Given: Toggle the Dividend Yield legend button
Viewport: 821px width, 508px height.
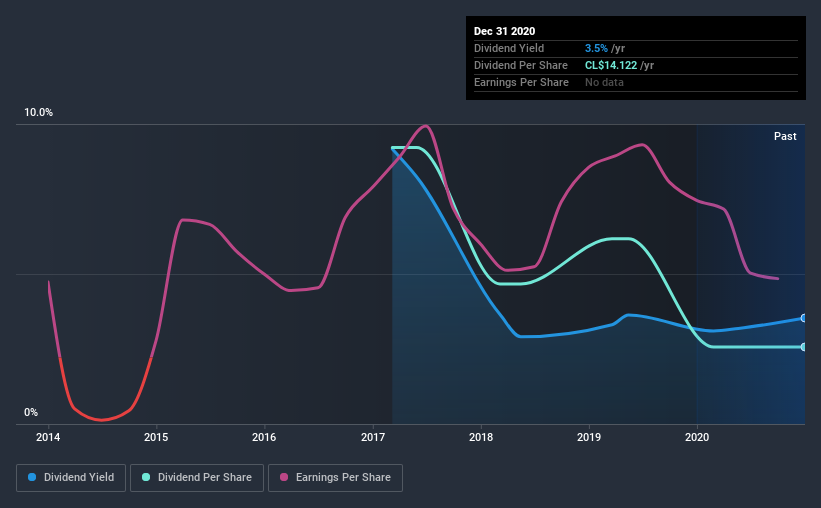Looking at the screenshot, I should point(71,478).
